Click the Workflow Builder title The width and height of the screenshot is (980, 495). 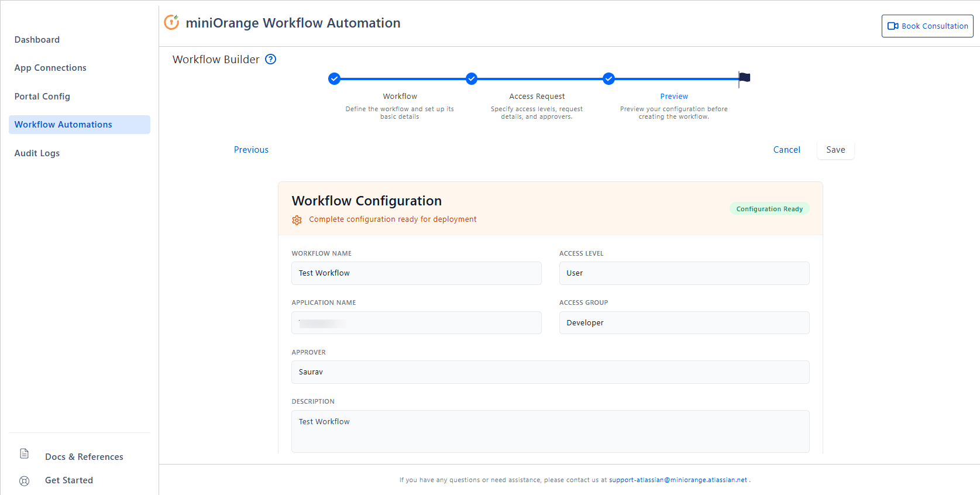[216, 60]
